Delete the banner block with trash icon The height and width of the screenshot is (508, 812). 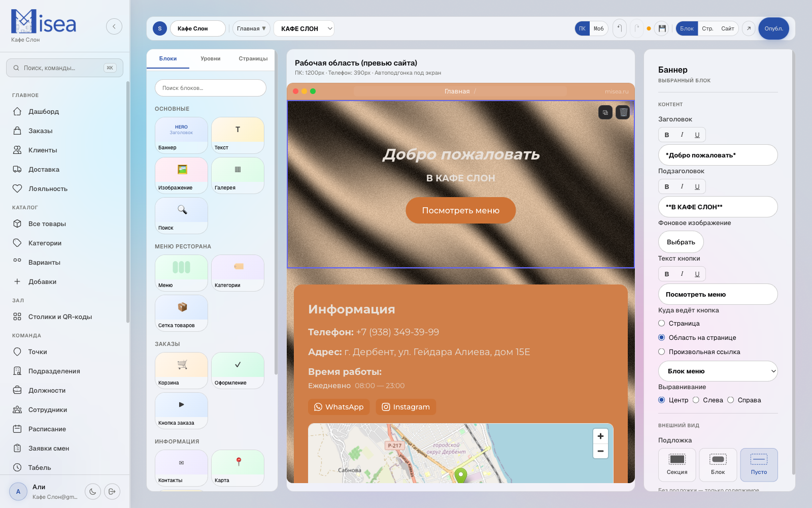point(623,112)
